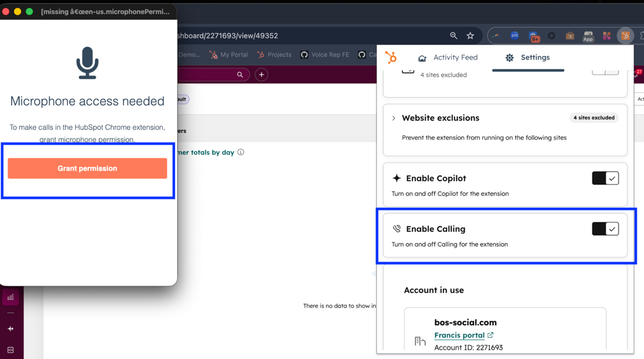Toggle the Enable Copilot switch off
Viewport: 644px width, 359px height.
(605, 178)
